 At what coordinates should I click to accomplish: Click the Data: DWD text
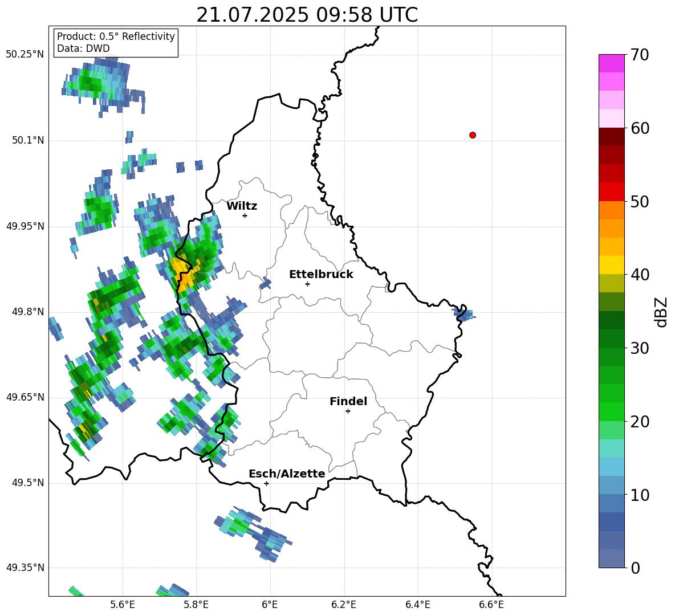[x=83, y=48]
